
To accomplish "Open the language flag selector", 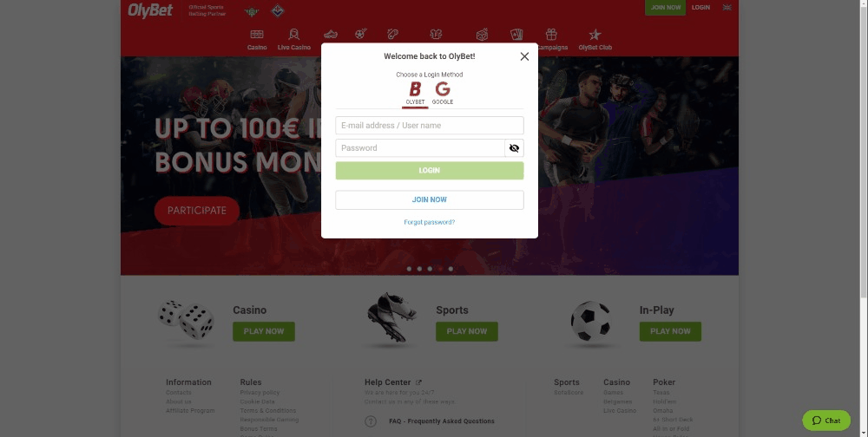I will click(727, 7).
